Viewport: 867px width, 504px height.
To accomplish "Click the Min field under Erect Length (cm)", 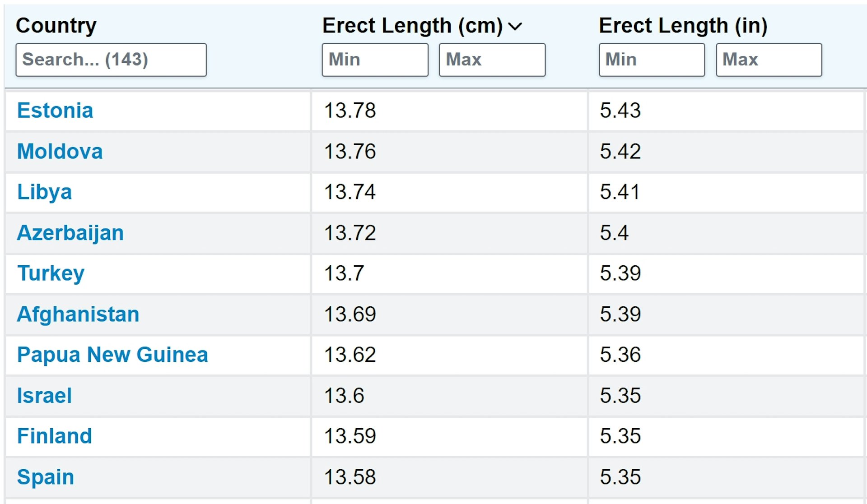I will 375,60.
